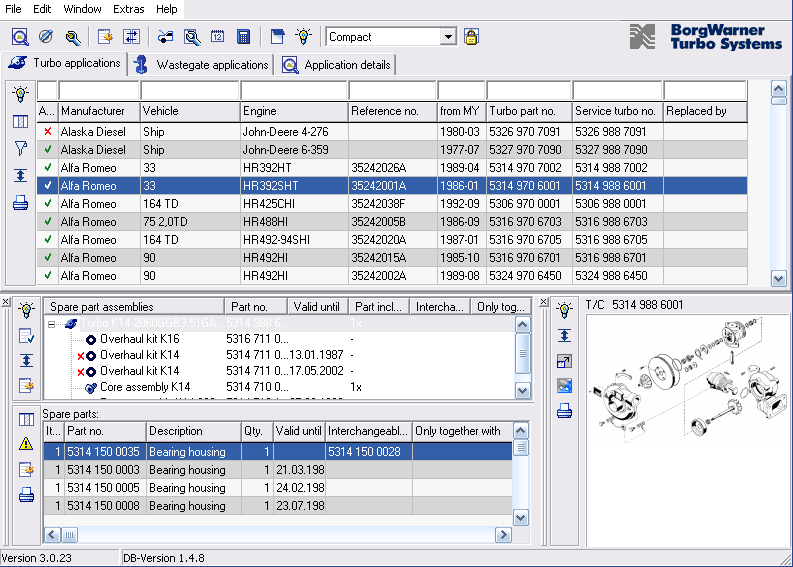The height and width of the screenshot is (567, 793).
Task: Click the Reference no. filter input field
Action: pyautogui.click(x=392, y=91)
